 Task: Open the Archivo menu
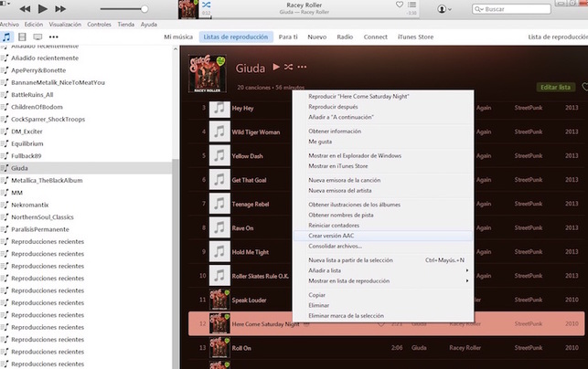9,25
